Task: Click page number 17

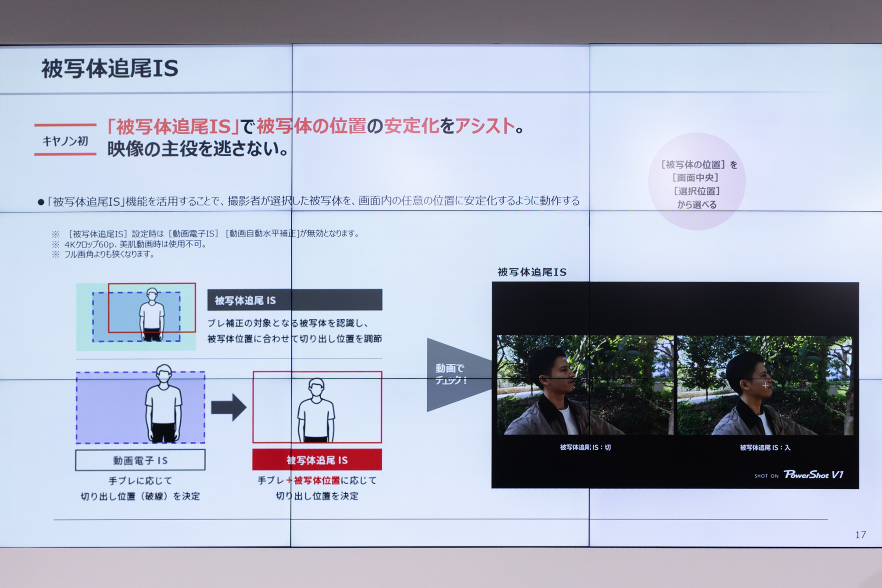Action: 860,535
